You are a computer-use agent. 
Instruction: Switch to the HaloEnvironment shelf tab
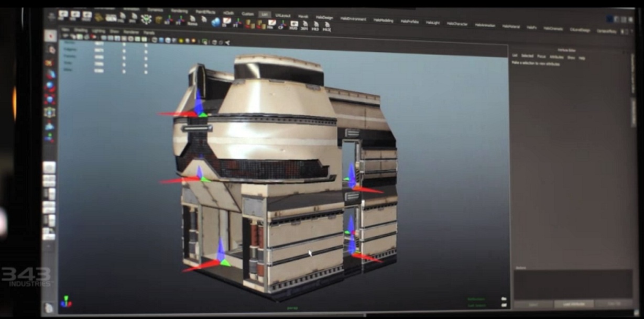coord(353,19)
